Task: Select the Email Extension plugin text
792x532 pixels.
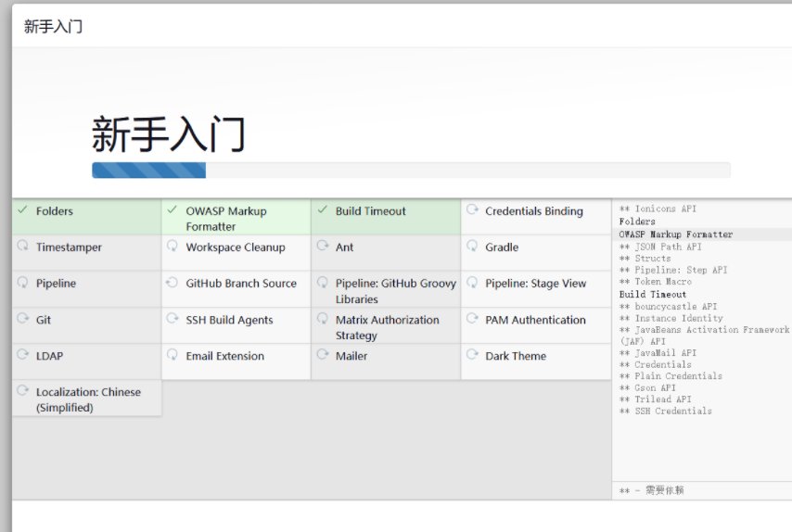Action: click(224, 356)
